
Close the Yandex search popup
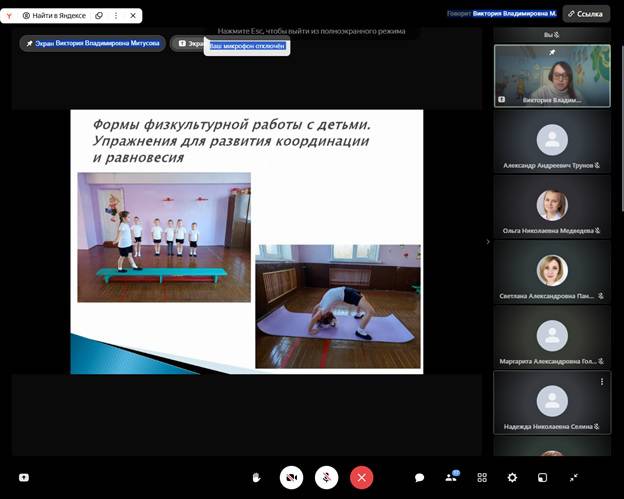coord(133,16)
